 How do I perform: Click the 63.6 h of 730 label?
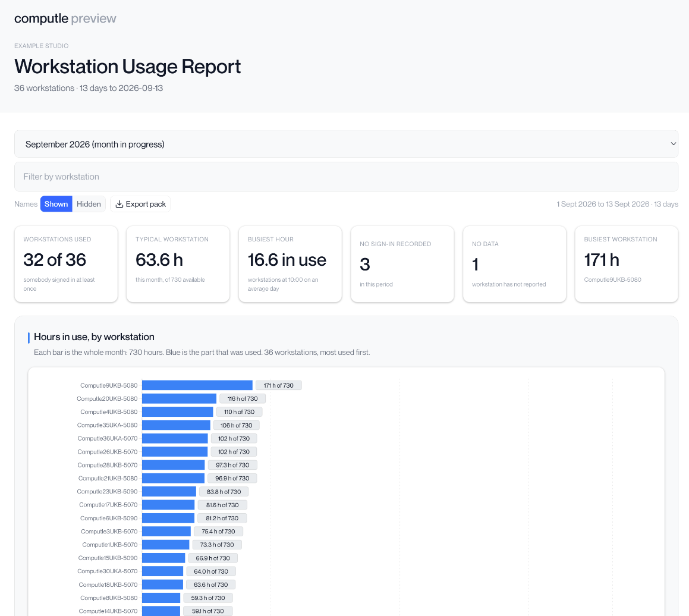click(211, 584)
